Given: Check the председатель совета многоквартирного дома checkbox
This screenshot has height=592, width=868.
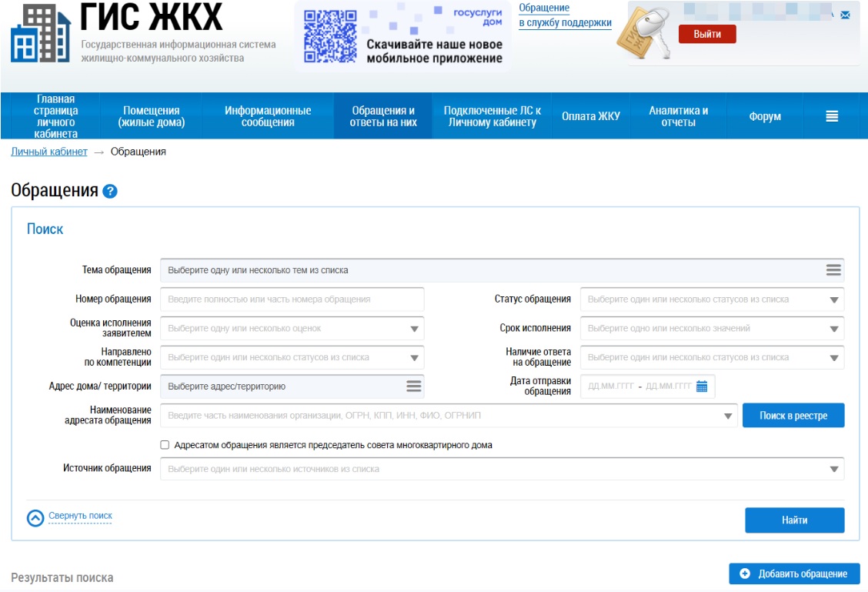Looking at the screenshot, I should [165, 445].
